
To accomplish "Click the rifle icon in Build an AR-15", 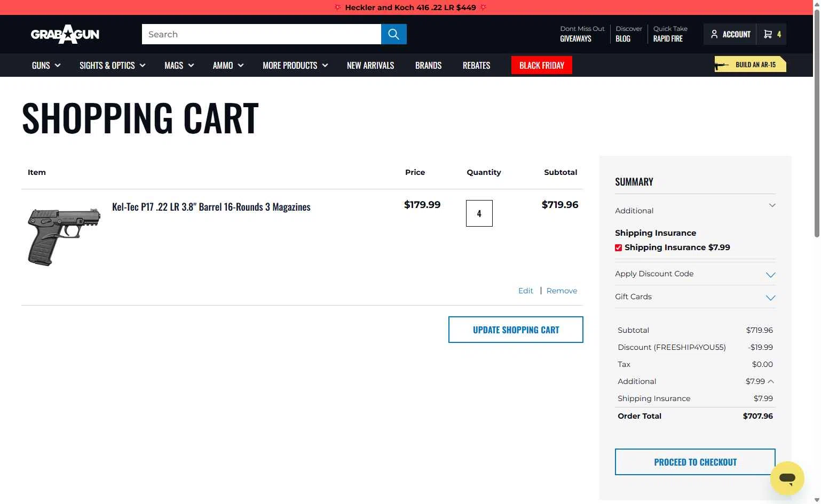I will click(x=722, y=65).
